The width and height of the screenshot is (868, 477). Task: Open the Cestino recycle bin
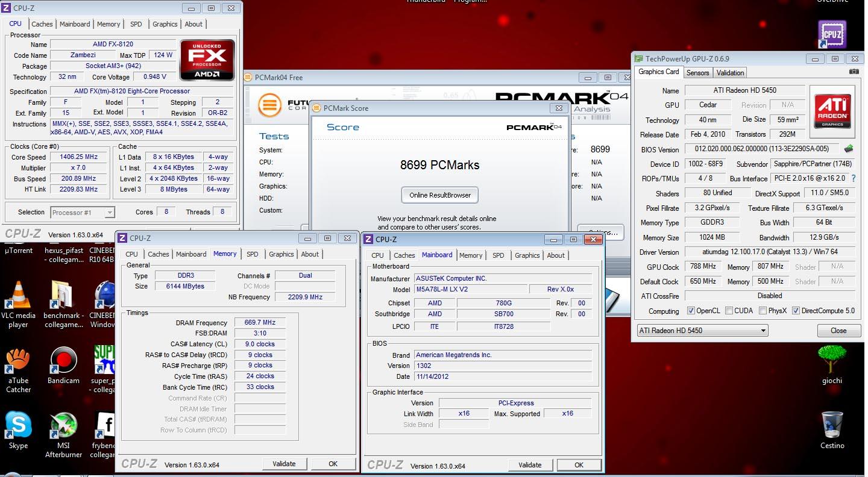832,430
